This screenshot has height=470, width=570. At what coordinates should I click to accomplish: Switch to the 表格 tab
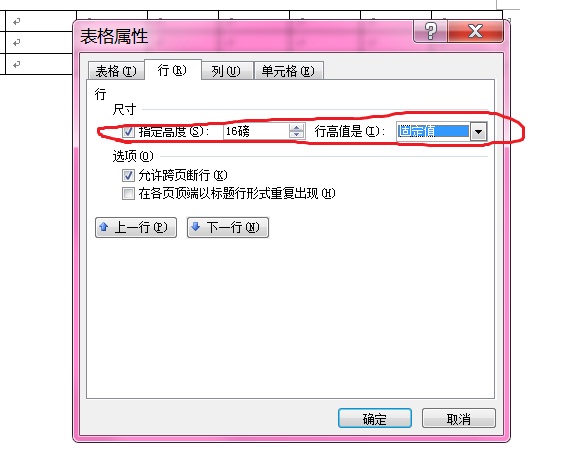click(x=116, y=71)
